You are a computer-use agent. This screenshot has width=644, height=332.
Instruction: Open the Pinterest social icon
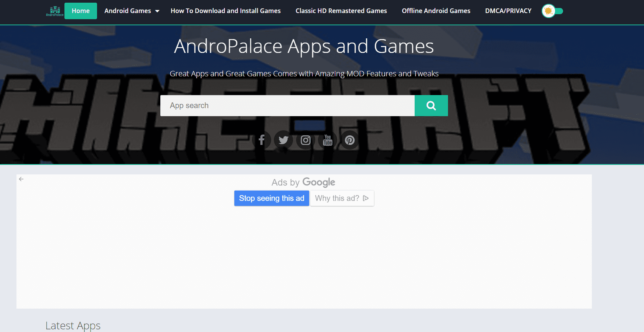(349, 140)
